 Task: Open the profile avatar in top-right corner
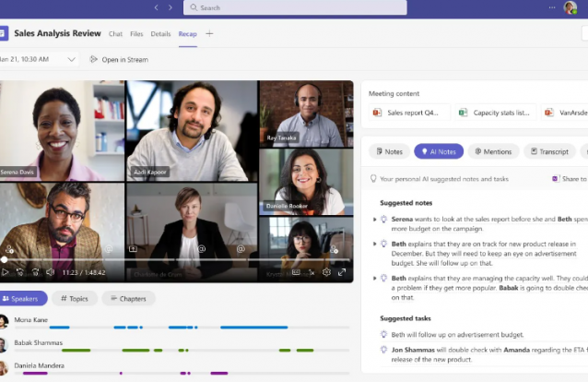point(570,8)
